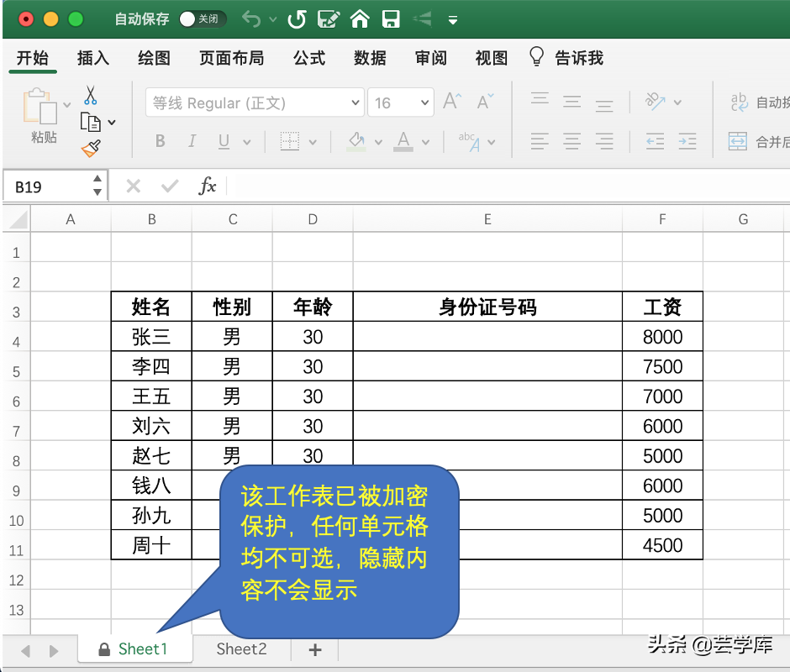The height and width of the screenshot is (672, 790).
Task: Click the next sheet scroll arrow
Action: 54,651
